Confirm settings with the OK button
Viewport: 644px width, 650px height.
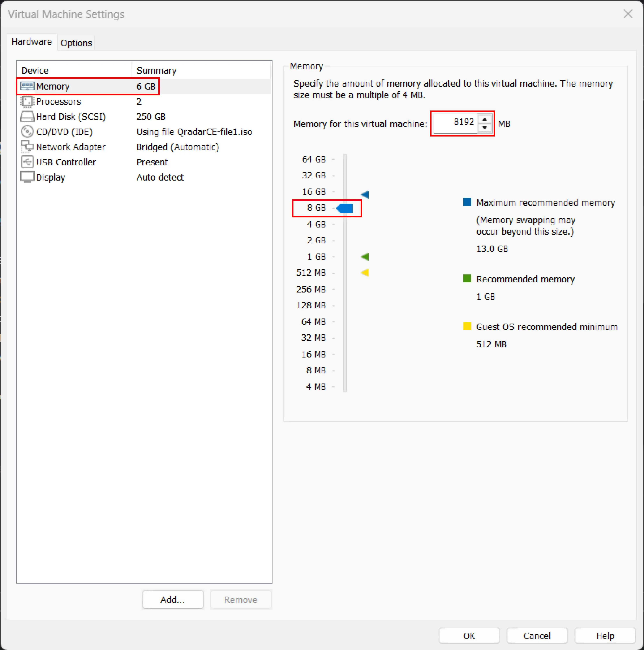pyautogui.click(x=469, y=636)
